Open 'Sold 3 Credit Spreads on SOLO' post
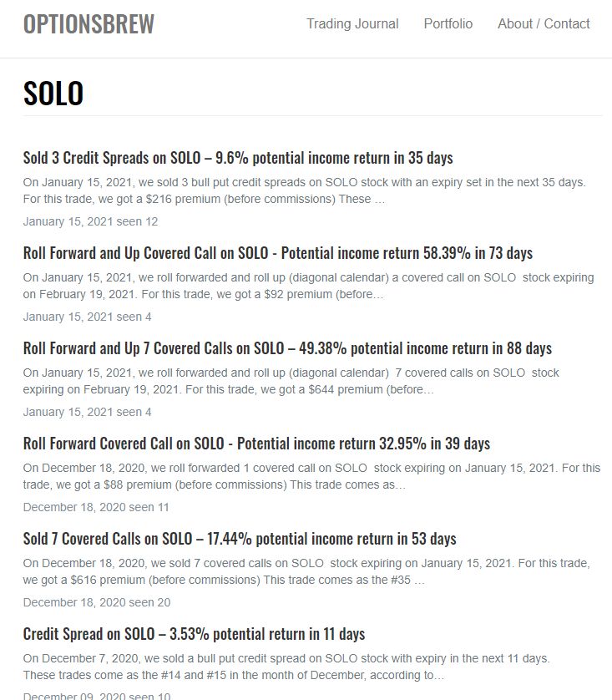The width and height of the screenshot is (612, 700). click(238, 158)
